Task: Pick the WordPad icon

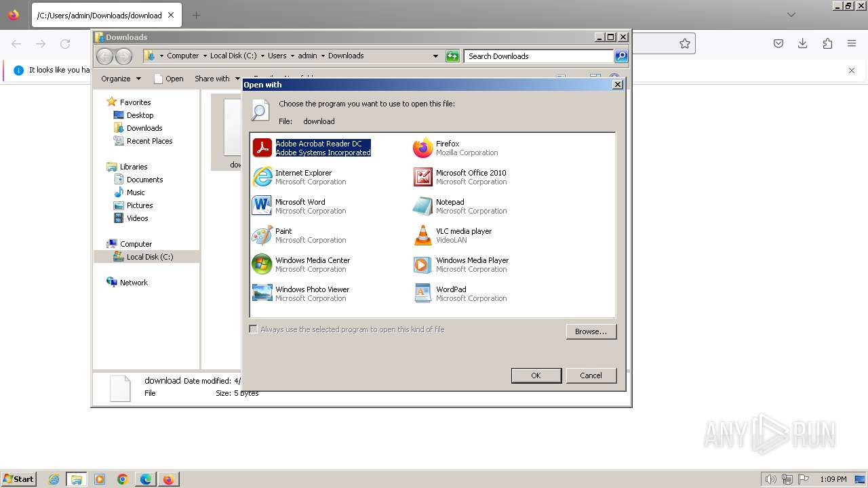Action: [422, 293]
